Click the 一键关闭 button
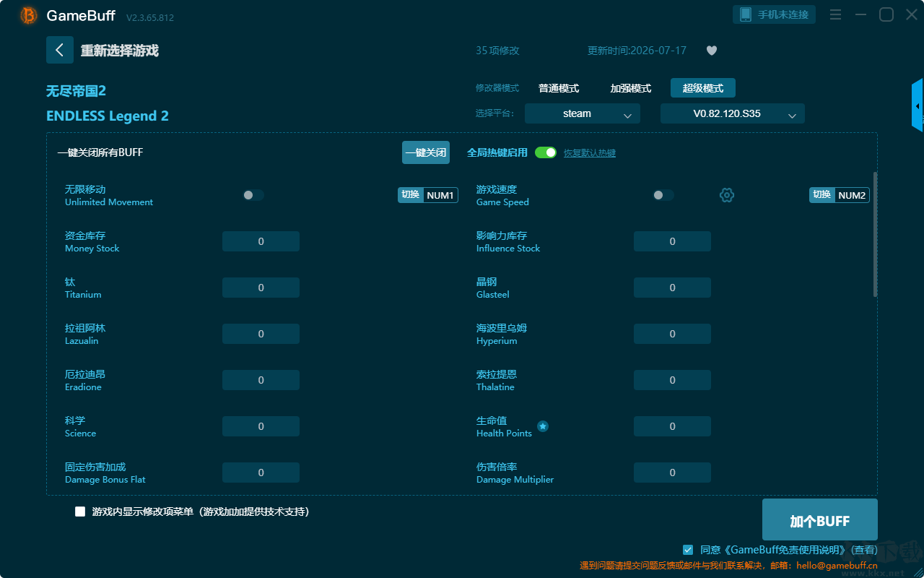The image size is (924, 578). point(426,152)
